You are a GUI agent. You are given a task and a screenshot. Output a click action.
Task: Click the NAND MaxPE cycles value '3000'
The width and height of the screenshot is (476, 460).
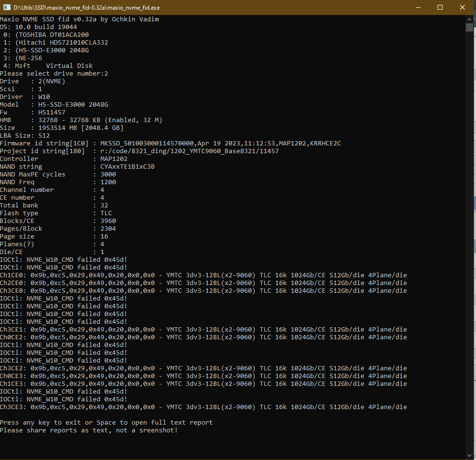tap(108, 174)
